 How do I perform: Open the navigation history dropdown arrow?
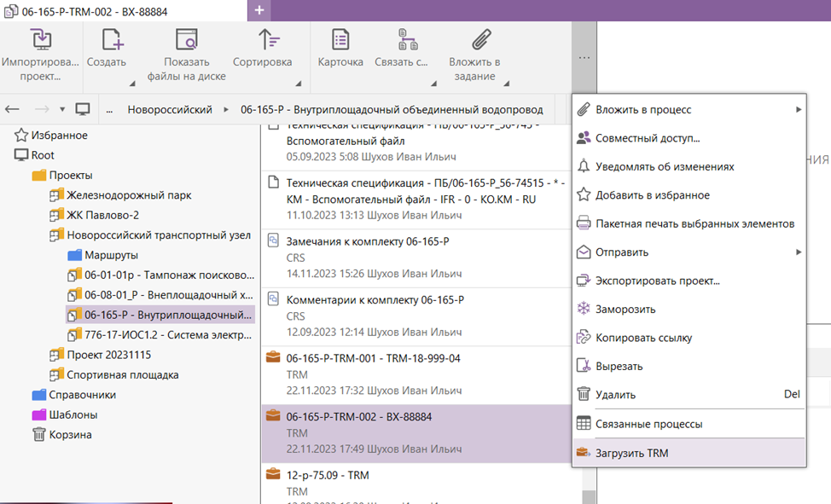click(62, 109)
